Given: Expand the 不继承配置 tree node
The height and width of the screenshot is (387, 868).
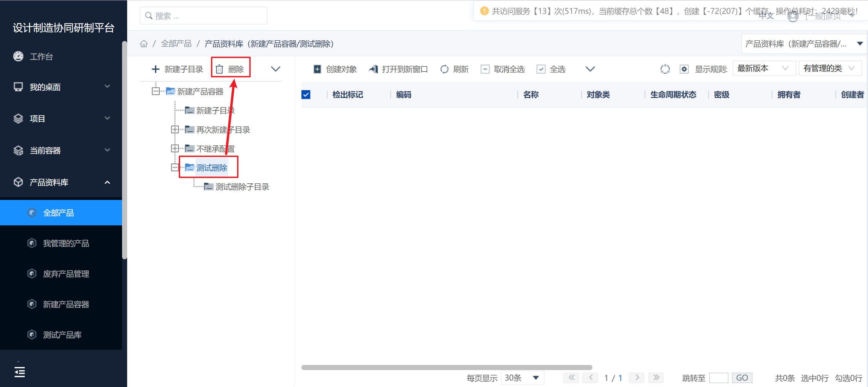Looking at the screenshot, I should 175,148.
